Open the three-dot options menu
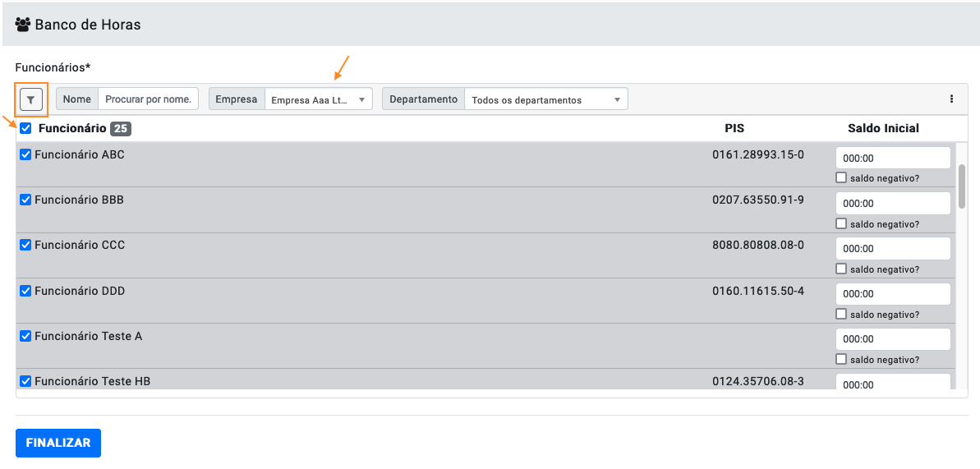 951,99
